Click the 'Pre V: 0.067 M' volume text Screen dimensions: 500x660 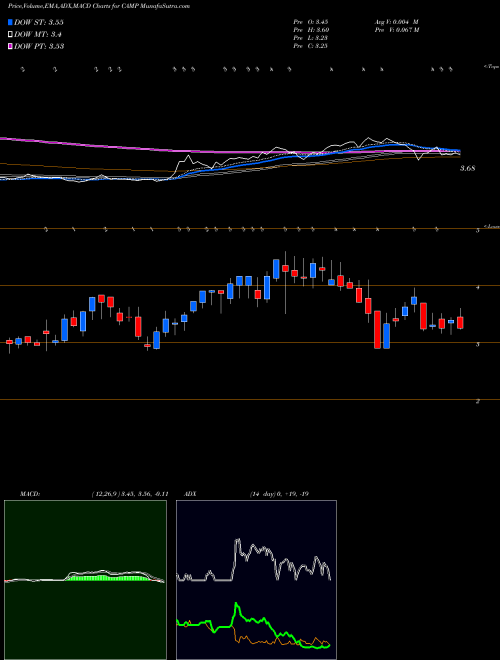(397, 30)
